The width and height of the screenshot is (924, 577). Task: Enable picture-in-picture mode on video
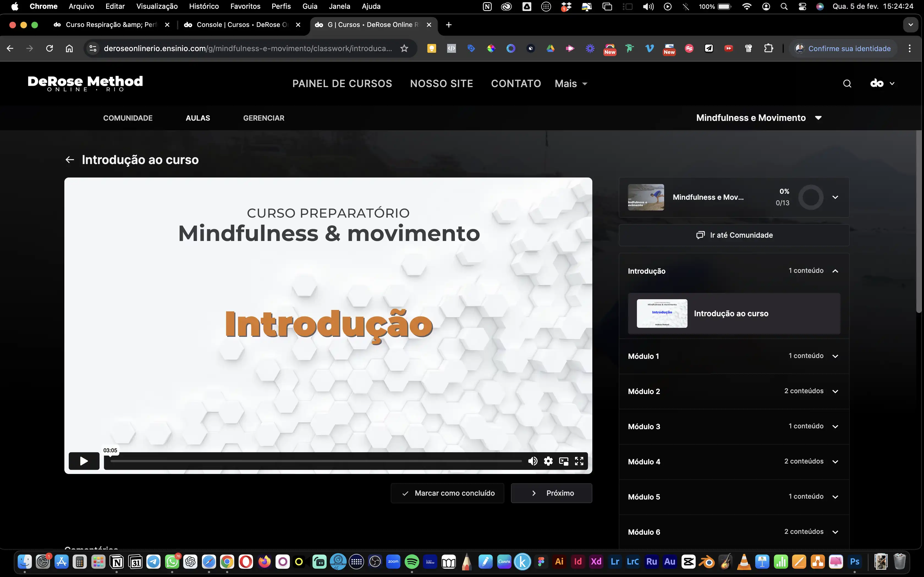[563, 461]
